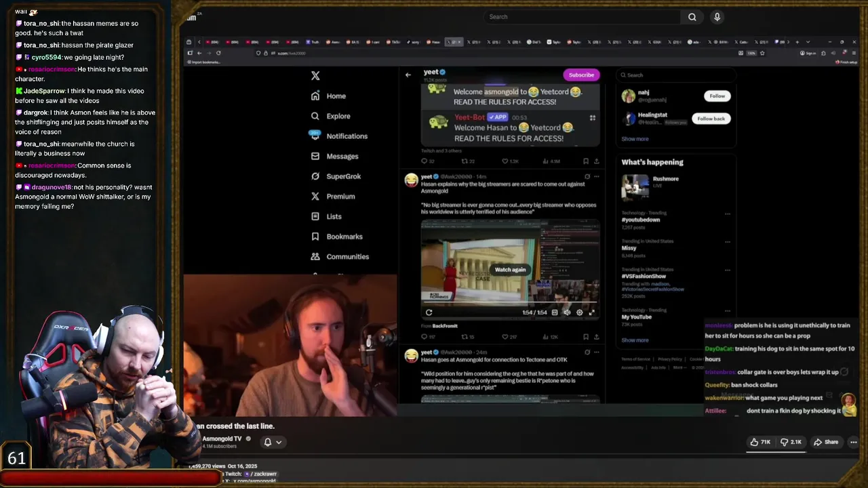Bookmark the Hasan explains tweet
The height and width of the screenshot is (488, 868).
coord(586,337)
